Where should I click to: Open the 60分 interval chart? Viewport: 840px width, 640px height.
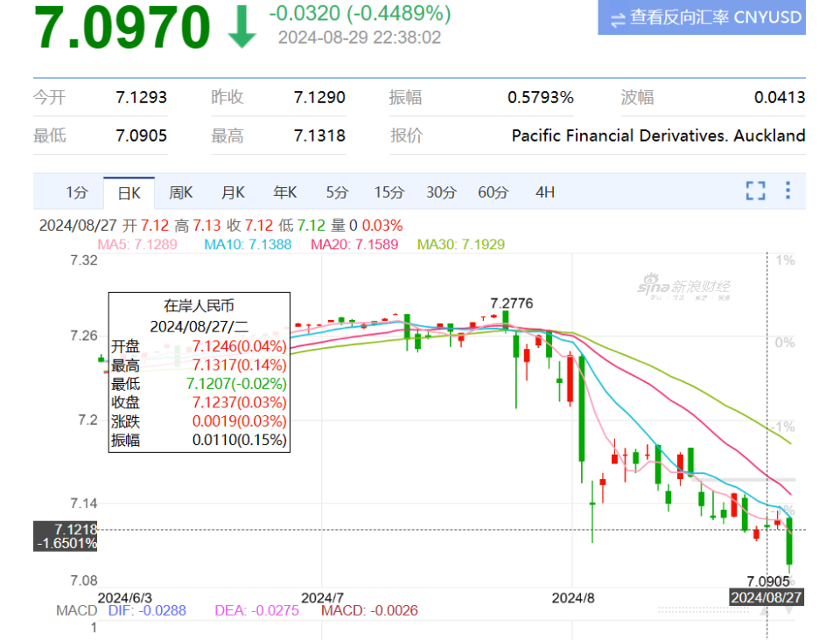493,192
